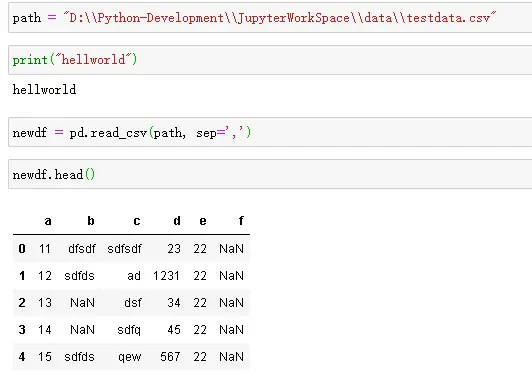Click the NaN cell in column b, row 3
The width and height of the screenshot is (532, 371).
(82, 330)
